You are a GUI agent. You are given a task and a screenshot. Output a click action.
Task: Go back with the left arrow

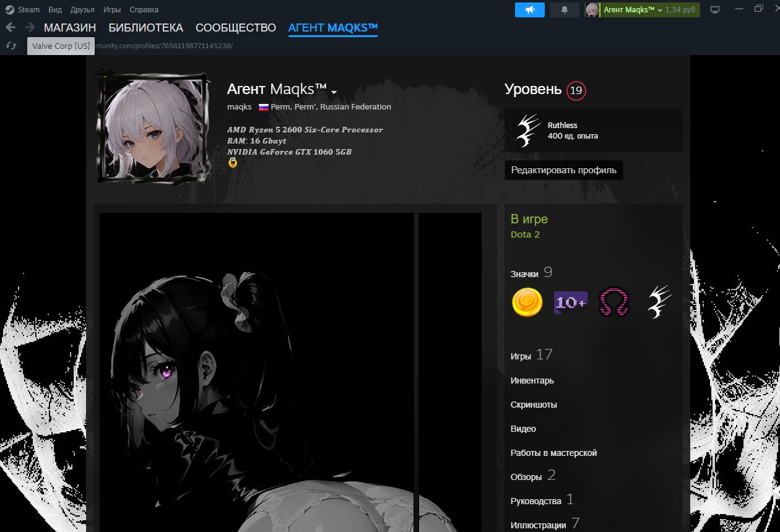[11, 27]
